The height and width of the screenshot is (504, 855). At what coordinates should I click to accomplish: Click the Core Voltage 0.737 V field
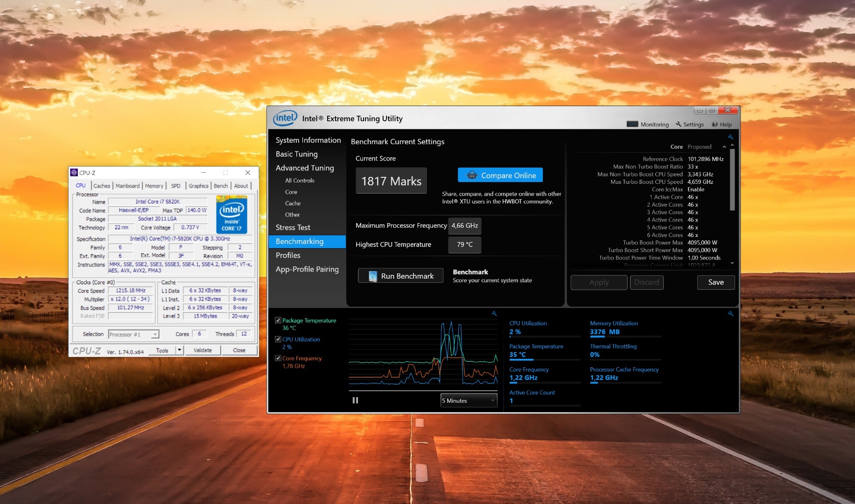click(190, 227)
